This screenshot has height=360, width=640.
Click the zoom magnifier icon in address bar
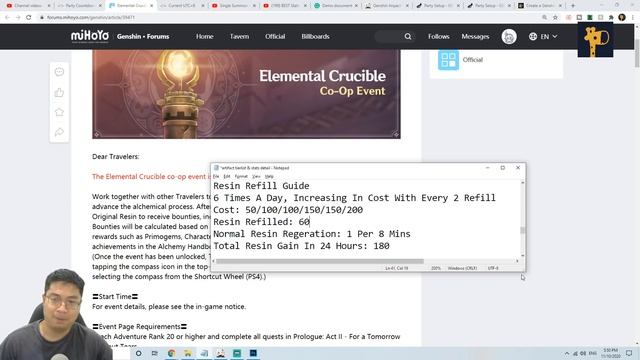pyautogui.click(x=544, y=17)
